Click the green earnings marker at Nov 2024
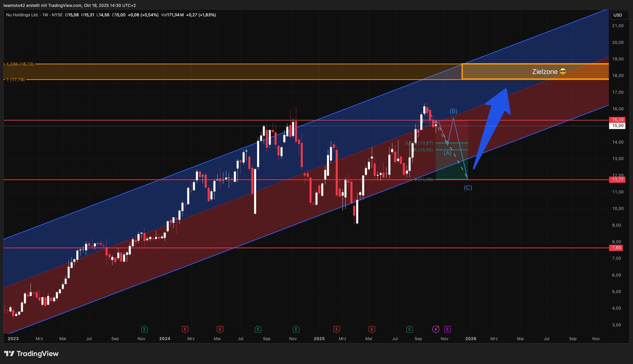The image size is (633, 364). pos(296,329)
